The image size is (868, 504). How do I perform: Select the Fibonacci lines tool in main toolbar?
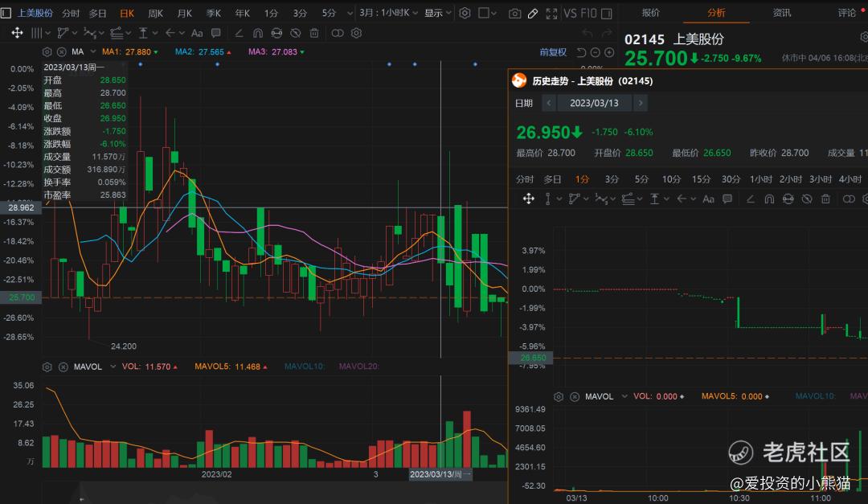coord(117,33)
